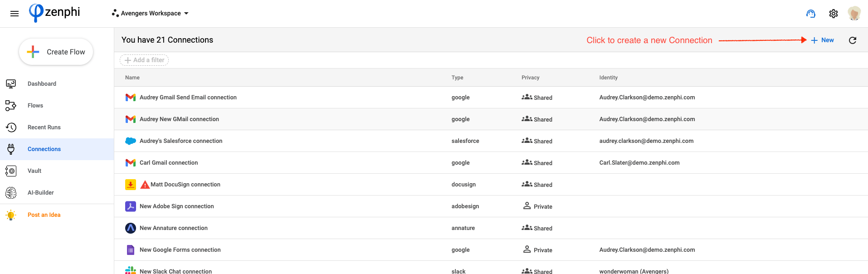The width and height of the screenshot is (868, 274).
Task: Open the user profile avatar
Action: tap(854, 13)
